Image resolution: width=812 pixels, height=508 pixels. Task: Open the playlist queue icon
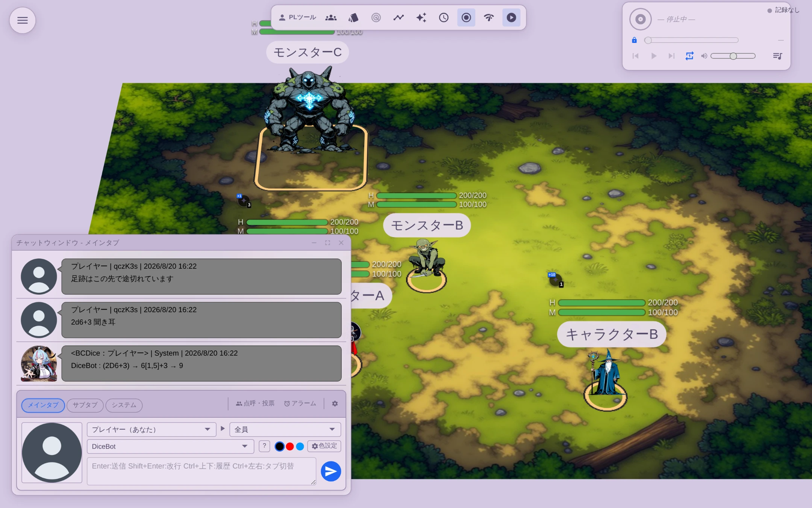(x=777, y=56)
